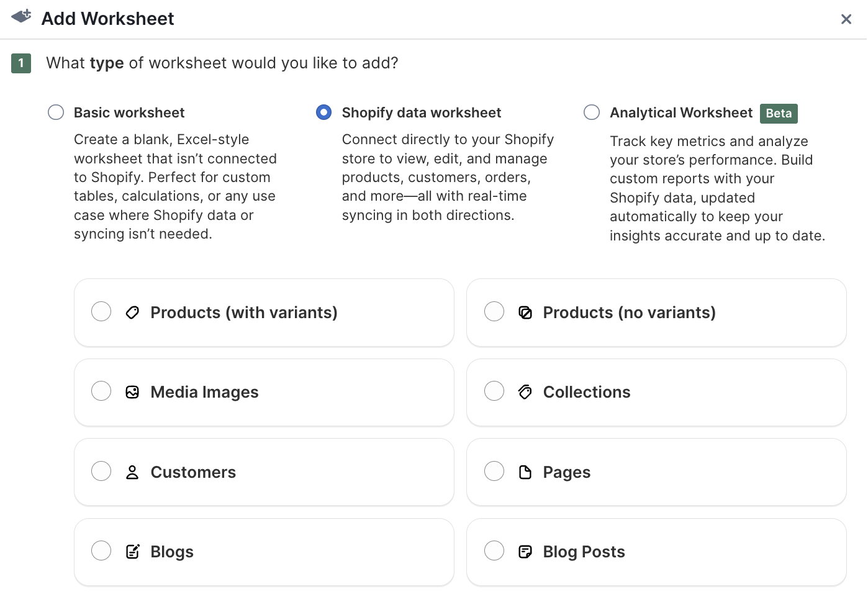The width and height of the screenshot is (868, 594).
Task: Select the Products (with variants) radio button
Action: click(101, 311)
